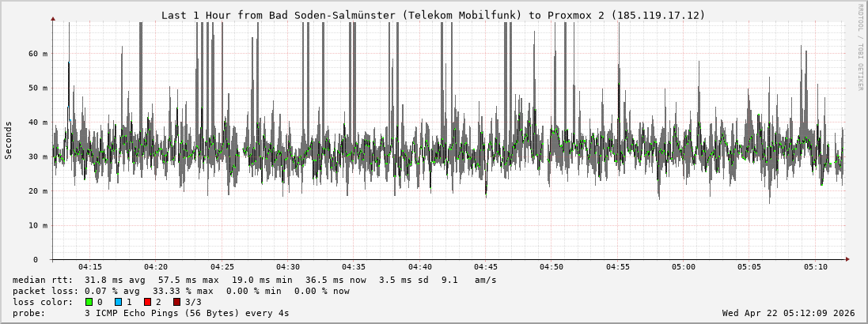Screen dimensions: 868x324
Task: Select the 04:45 time axis label
Action: (485, 267)
